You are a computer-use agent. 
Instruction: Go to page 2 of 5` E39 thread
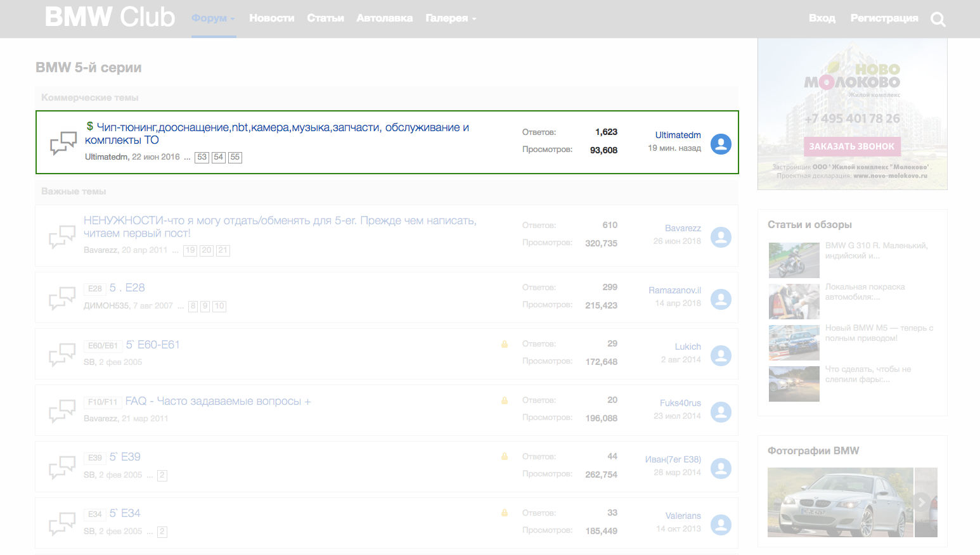[162, 475]
